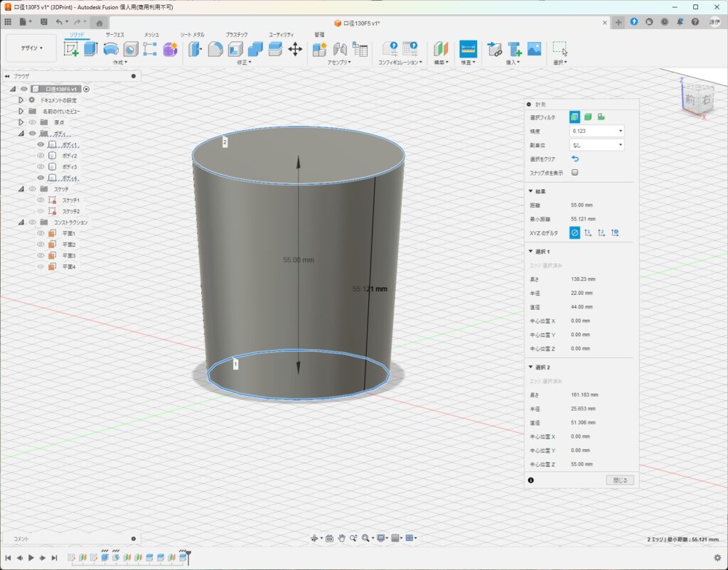Choose the component selection filter
This screenshot has width=728, height=570.
(601, 117)
